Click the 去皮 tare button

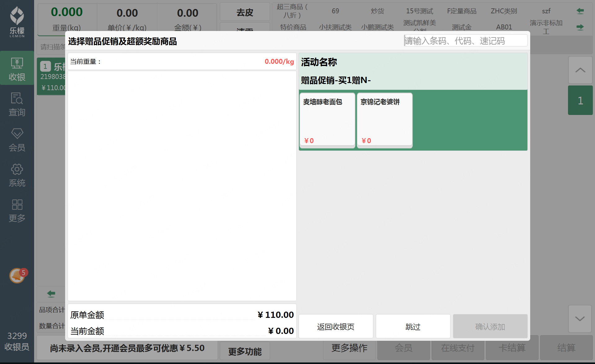(245, 12)
